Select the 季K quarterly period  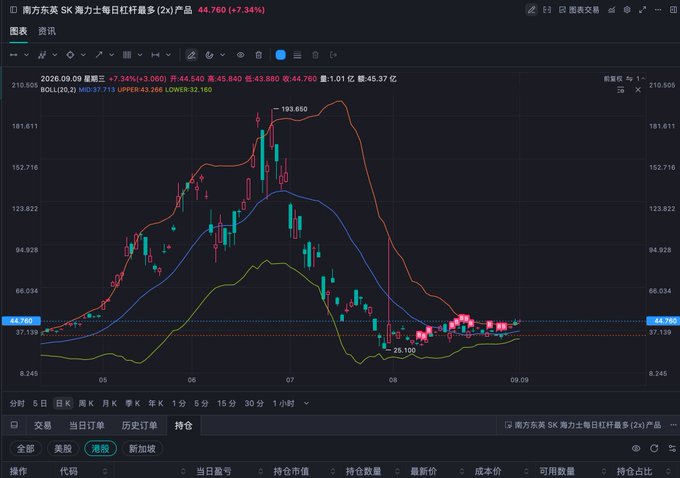click(x=133, y=403)
